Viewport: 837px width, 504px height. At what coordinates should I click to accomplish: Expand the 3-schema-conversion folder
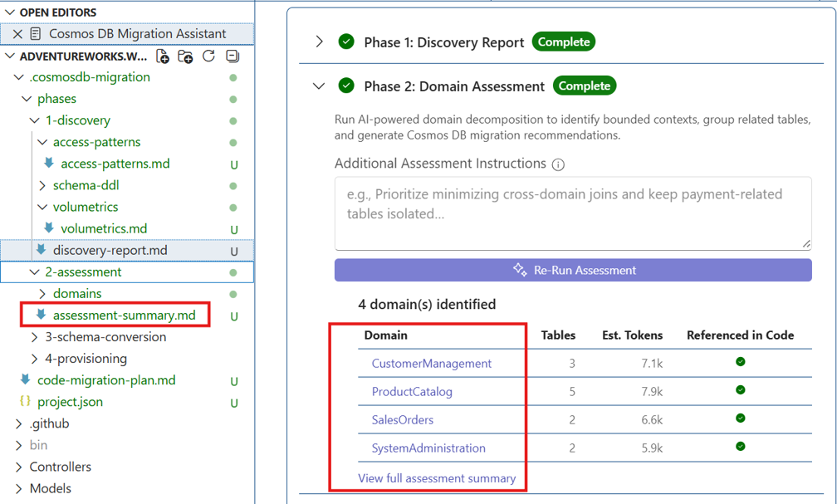[35, 337]
